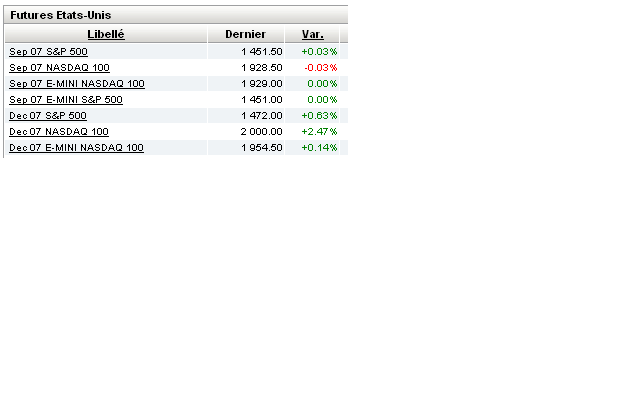
Task: Click the 1 928.50 price value
Action: click(x=261, y=67)
